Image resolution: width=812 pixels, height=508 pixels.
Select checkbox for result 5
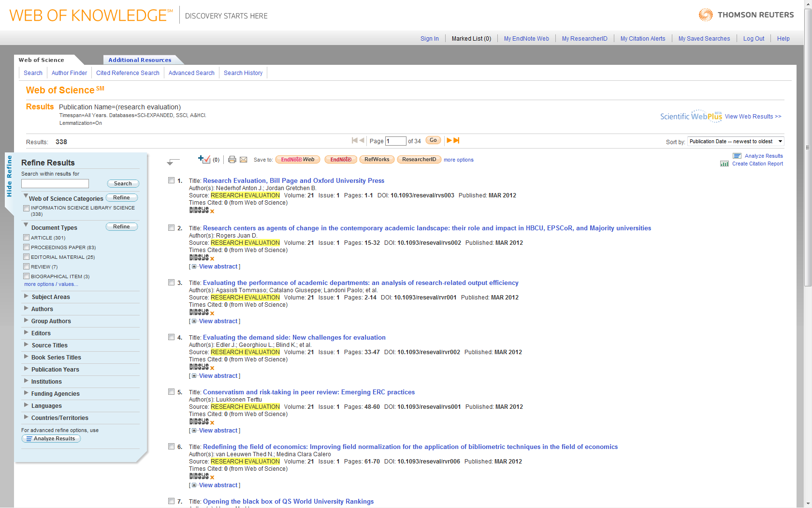click(x=171, y=392)
